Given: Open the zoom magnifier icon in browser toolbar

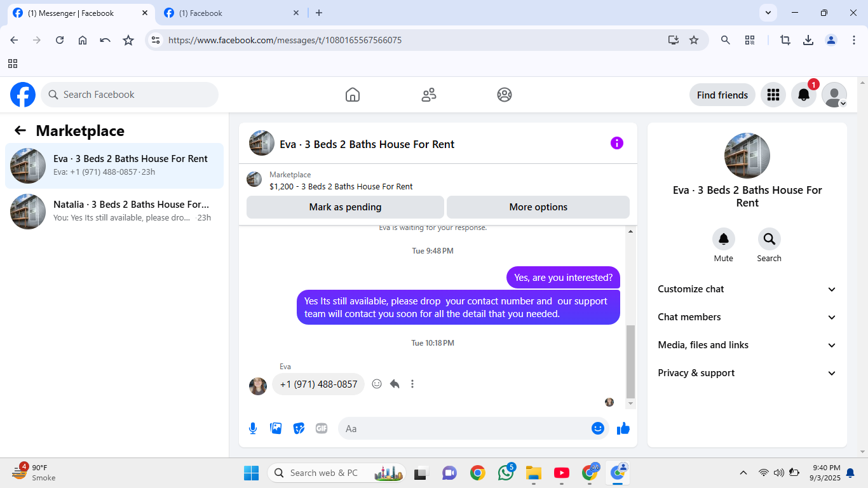Looking at the screenshot, I should (726, 40).
